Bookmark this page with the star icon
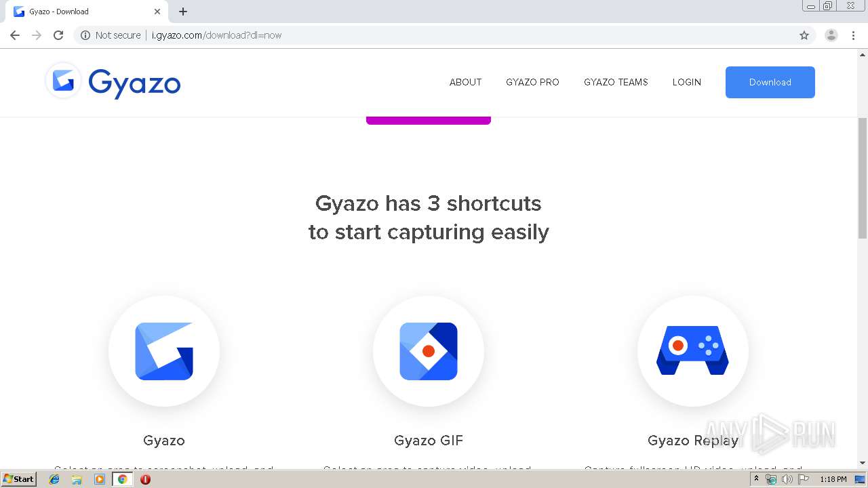The image size is (868, 488). pyautogui.click(x=804, y=35)
